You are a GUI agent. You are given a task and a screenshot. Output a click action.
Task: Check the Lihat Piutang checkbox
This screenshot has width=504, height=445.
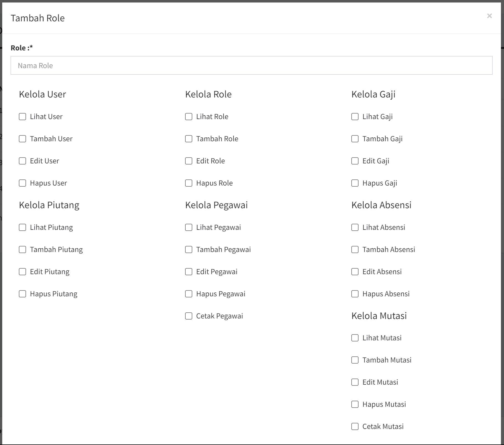tap(22, 227)
